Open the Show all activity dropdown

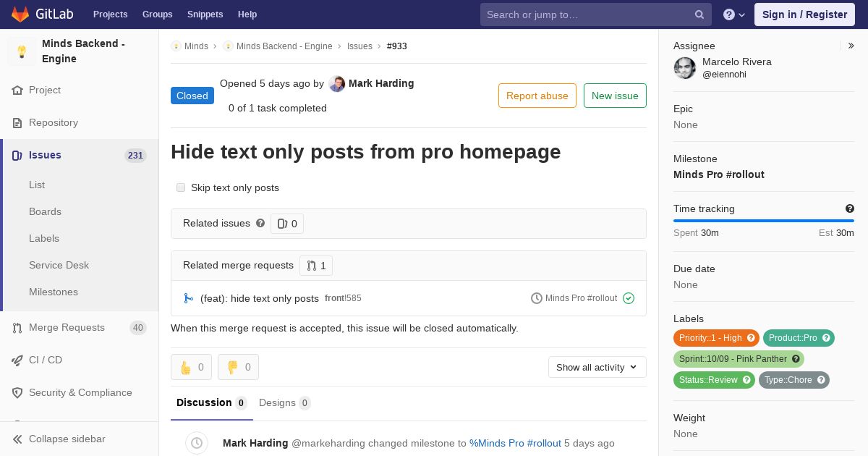click(597, 367)
